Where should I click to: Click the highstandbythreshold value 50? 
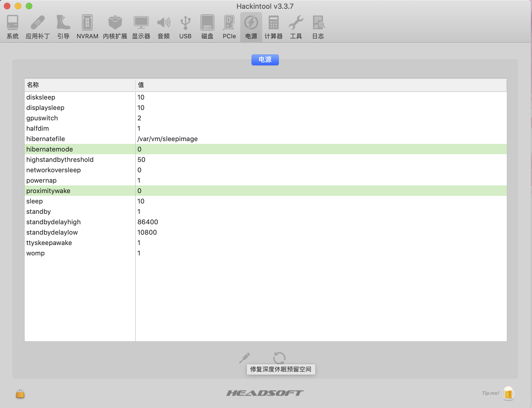[x=141, y=159]
